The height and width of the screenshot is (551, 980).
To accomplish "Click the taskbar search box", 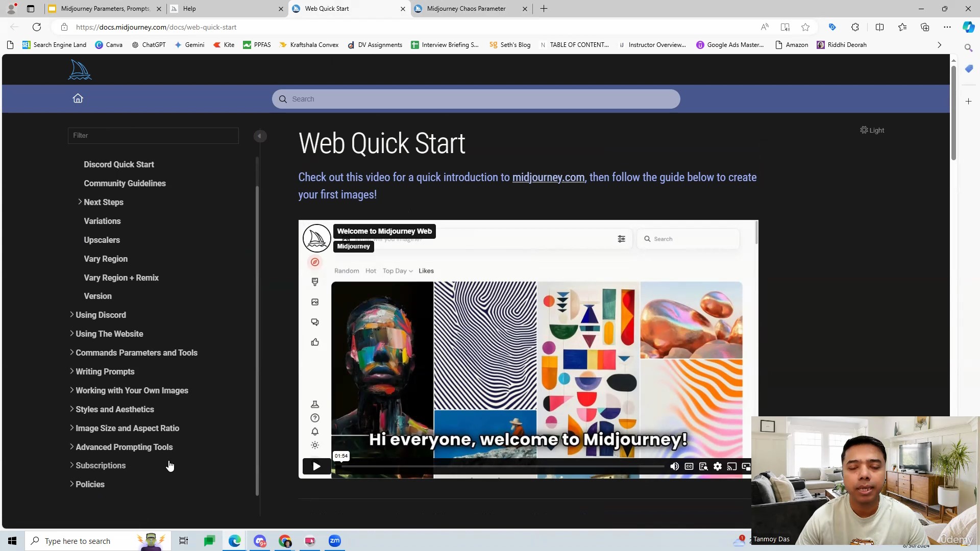I will (97, 541).
